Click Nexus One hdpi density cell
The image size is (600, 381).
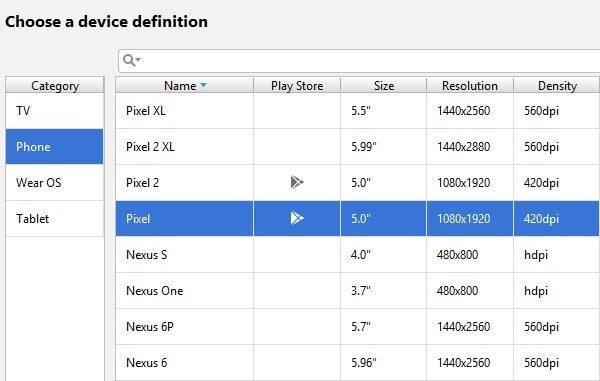coord(557,291)
